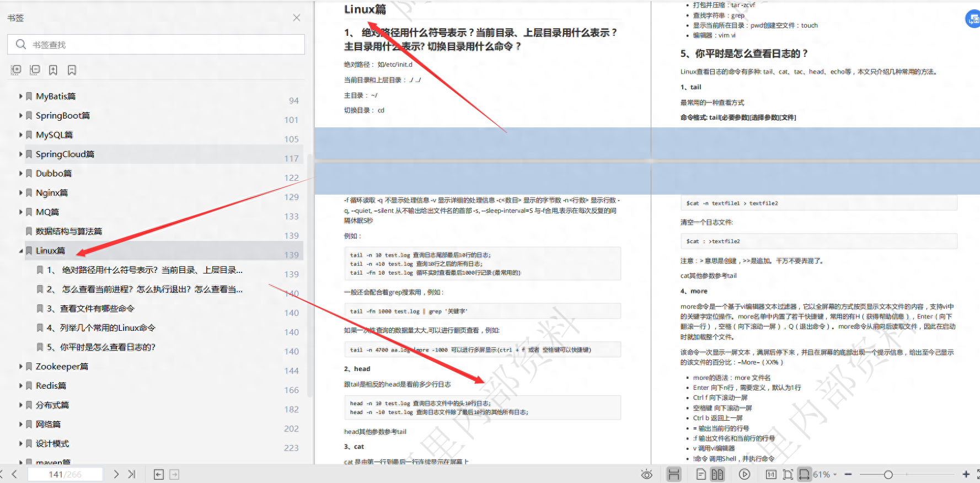Expand the Nginx篇 bookmark

click(21, 192)
